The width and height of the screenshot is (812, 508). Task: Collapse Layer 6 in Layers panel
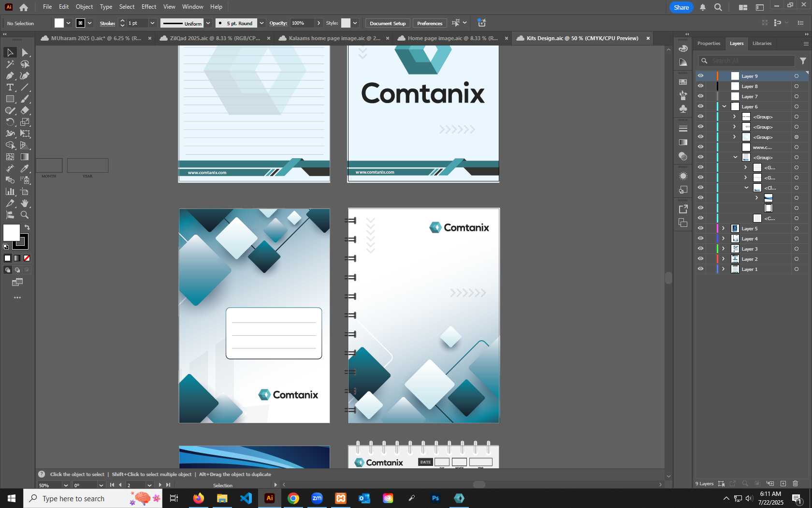(x=724, y=106)
